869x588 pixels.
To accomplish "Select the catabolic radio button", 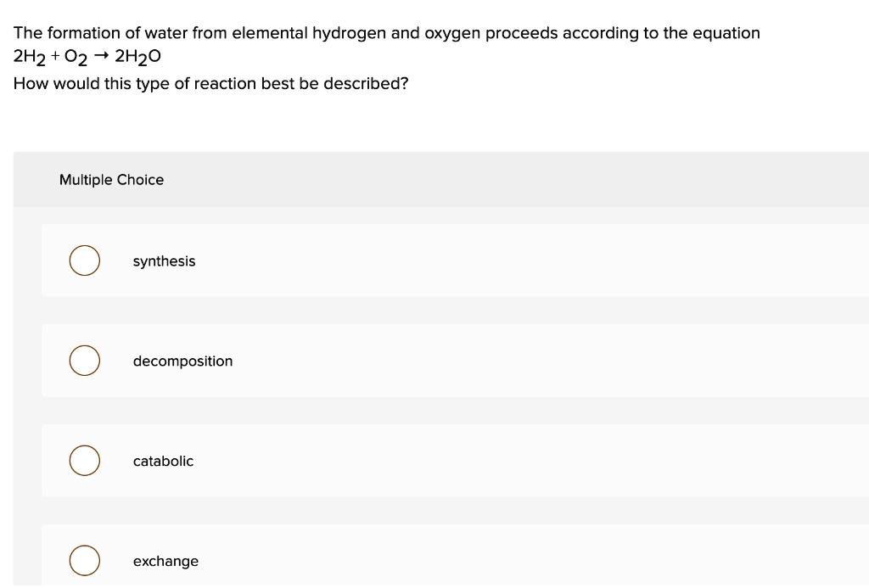I will 84,461.
